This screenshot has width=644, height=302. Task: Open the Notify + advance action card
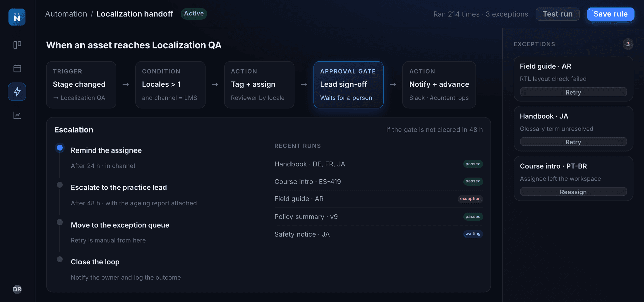point(439,84)
